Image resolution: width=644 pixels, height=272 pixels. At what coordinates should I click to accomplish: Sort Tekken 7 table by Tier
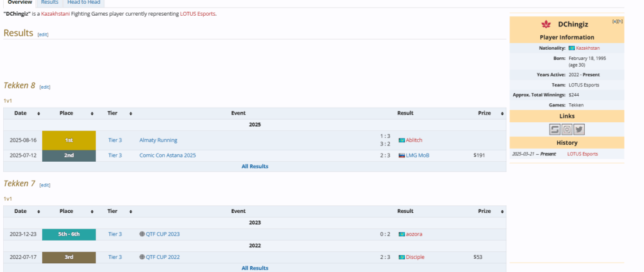coord(130,212)
